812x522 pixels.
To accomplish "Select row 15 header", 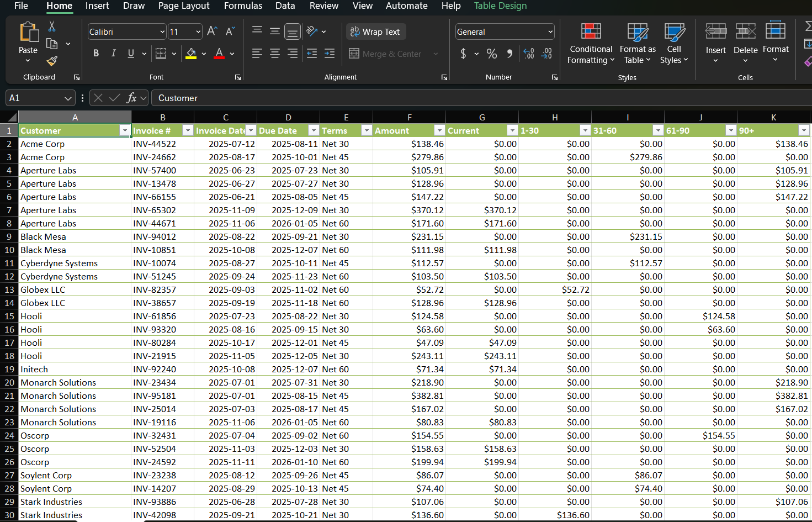I will click(9, 316).
